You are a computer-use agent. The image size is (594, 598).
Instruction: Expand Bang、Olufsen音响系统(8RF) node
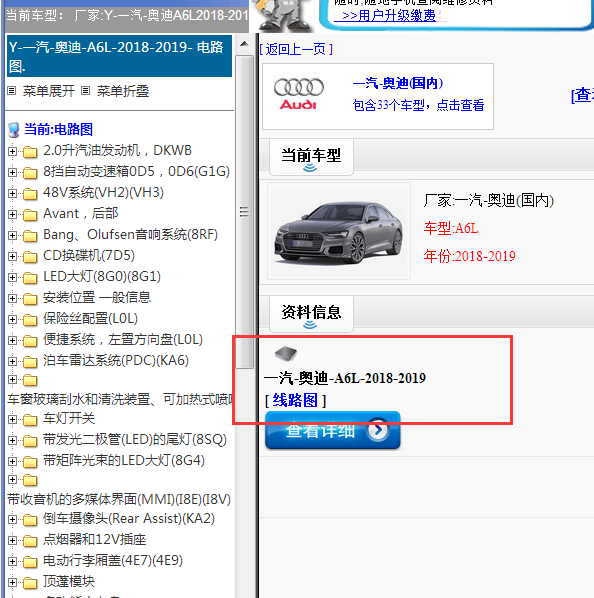pyautogui.click(x=12, y=235)
